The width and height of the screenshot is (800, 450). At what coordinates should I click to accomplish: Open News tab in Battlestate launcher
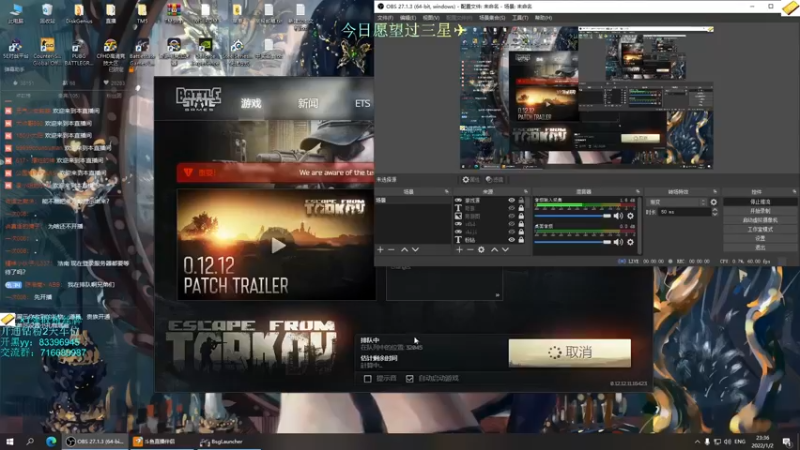[308, 104]
